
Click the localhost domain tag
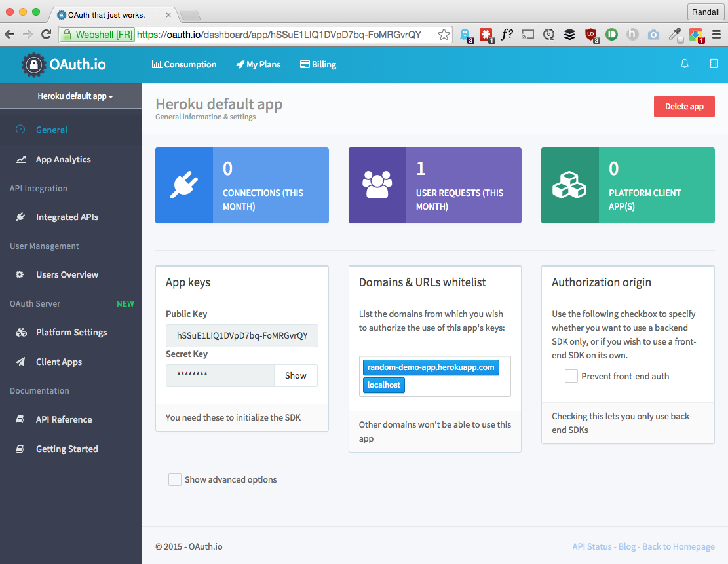(383, 385)
